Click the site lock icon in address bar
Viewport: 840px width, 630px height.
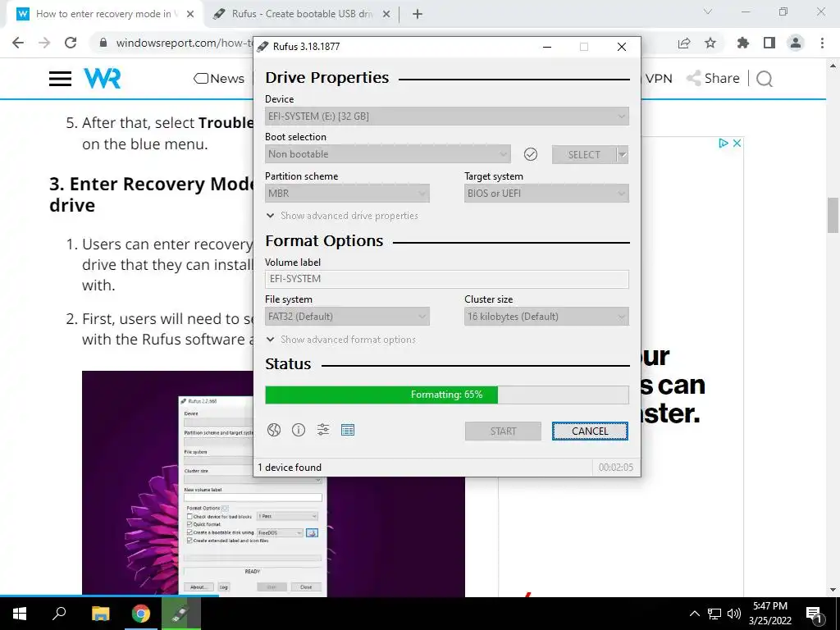pyautogui.click(x=103, y=43)
